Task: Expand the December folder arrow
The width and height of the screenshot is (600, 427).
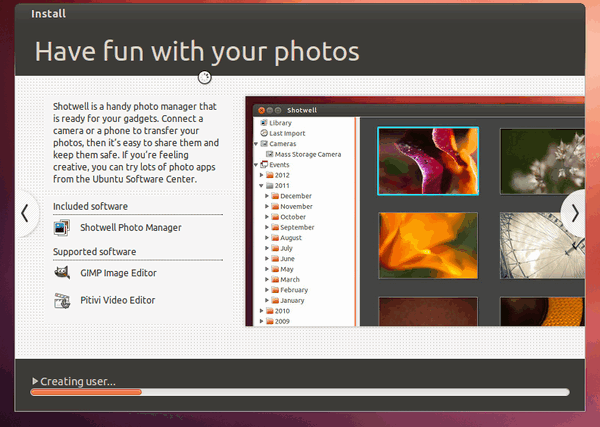Action: (267, 196)
